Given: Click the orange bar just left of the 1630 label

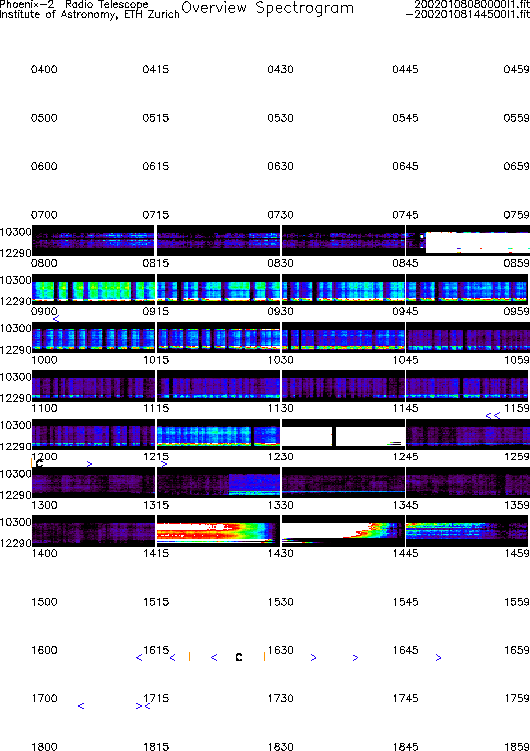Looking at the screenshot, I should tap(264, 657).
